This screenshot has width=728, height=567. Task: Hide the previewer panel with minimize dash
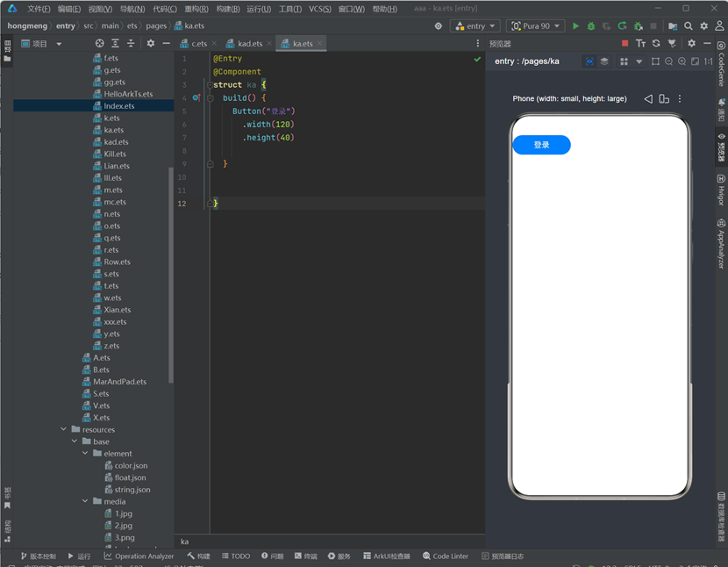tap(707, 43)
